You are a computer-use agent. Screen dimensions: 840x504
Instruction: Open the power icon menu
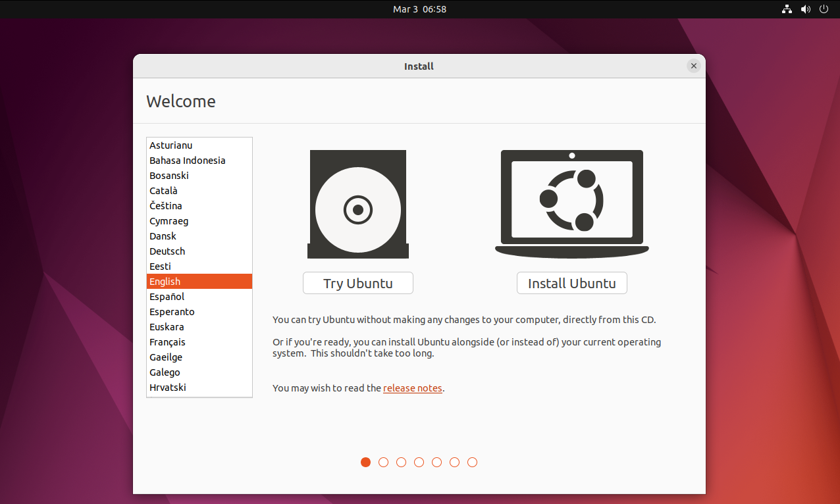[824, 9]
